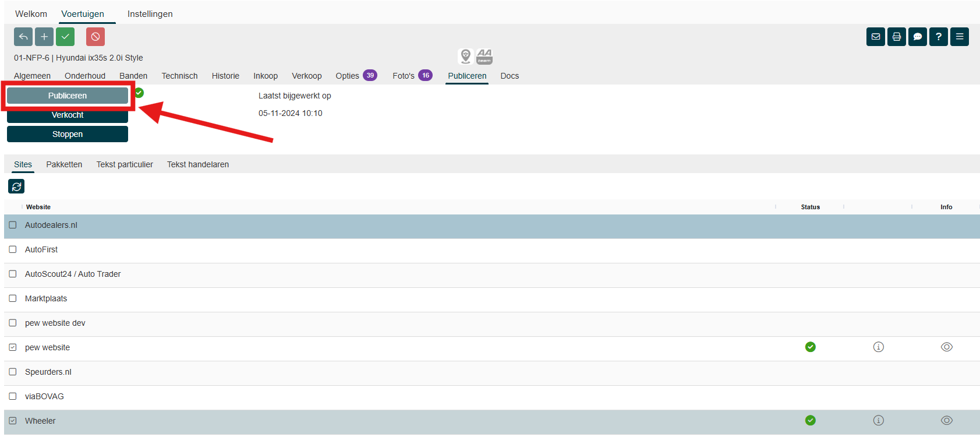Click the Publiceren button
Viewport: 980px width, 447px height.
(68, 96)
